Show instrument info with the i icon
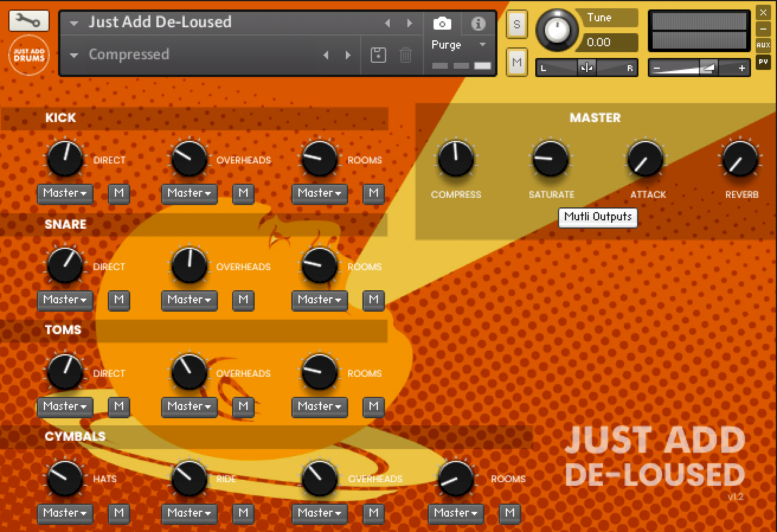Image resolution: width=777 pixels, height=532 pixels. click(478, 23)
